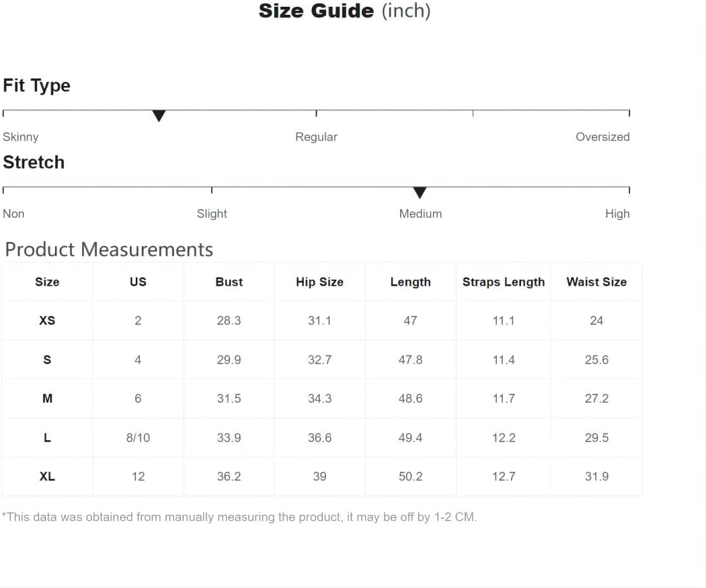This screenshot has height=588, width=706.
Task: Click the Fit Type slider triangle marker
Action: tap(159, 116)
